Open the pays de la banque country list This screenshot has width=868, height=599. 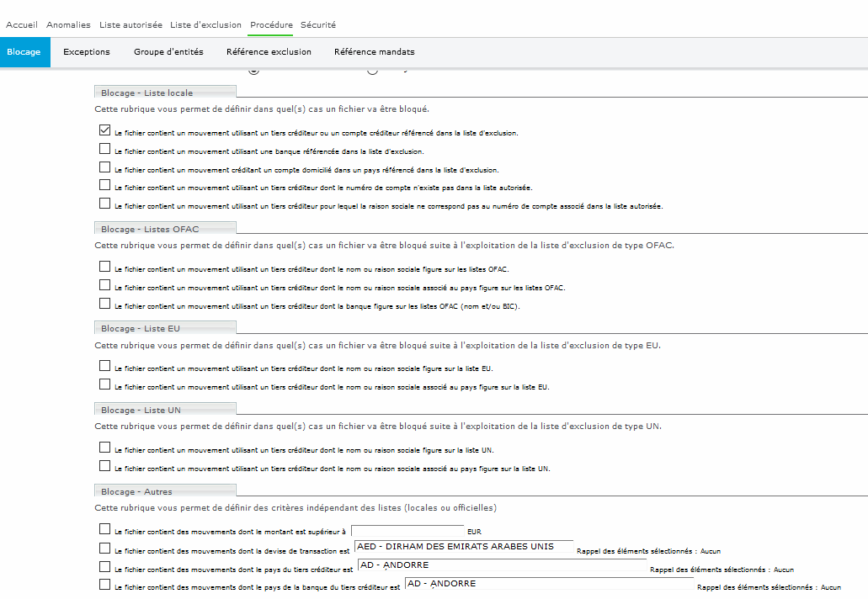pyautogui.click(x=549, y=584)
